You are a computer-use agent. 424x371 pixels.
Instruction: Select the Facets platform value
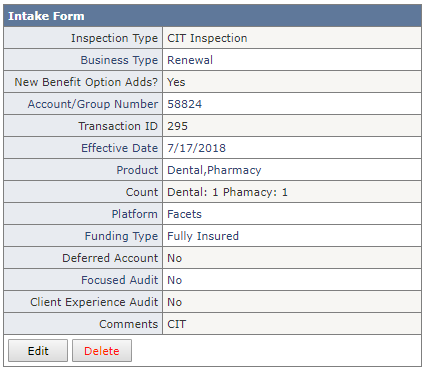[x=184, y=214]
